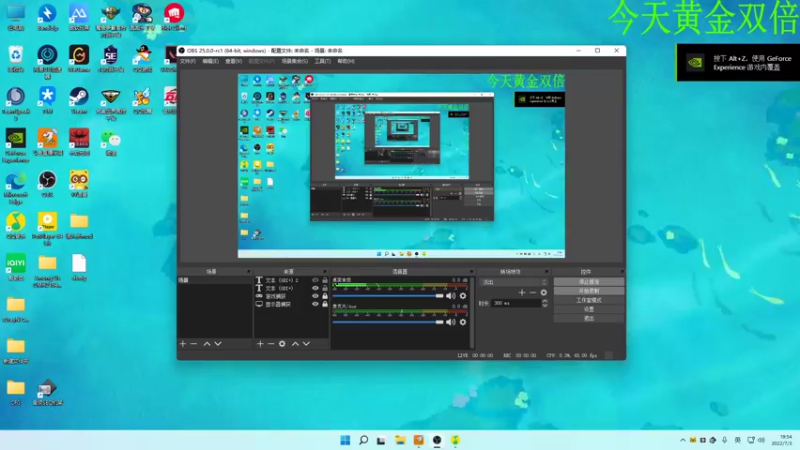
Task: Remove the selected scene with the minus icon
Action: click(194, 344)
